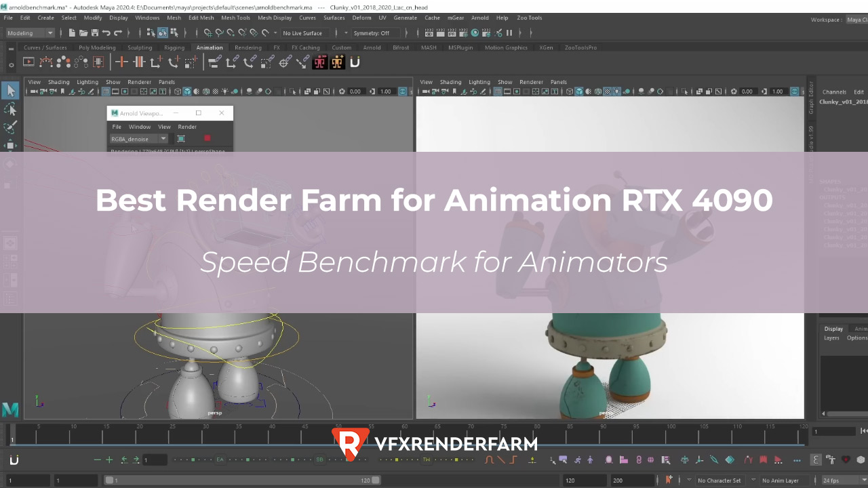Toggle the wireframe cube in the right viewport toolbar
This screenshot has height=488, width=868.
point(570,91)
